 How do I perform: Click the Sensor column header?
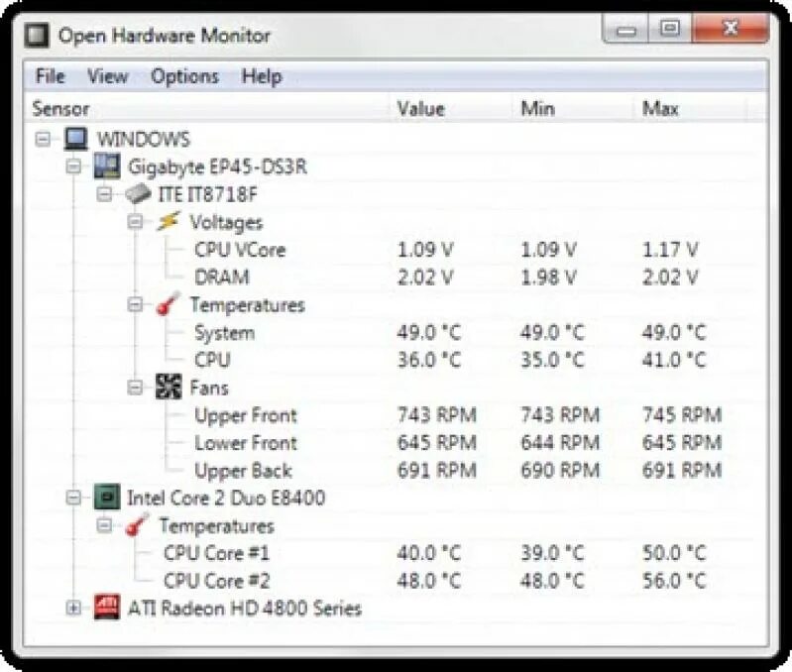click(x=207, y=109)
